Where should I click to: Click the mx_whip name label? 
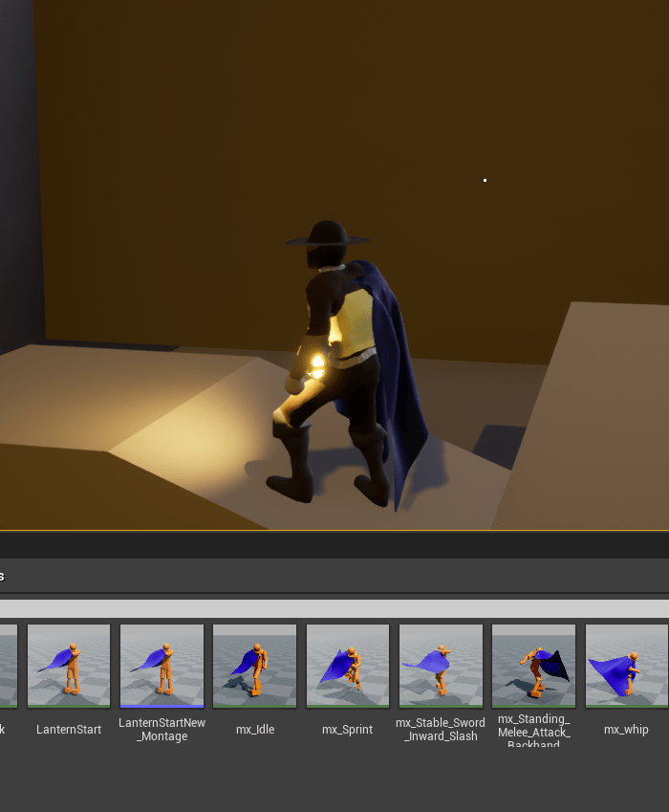coord(626,730)
